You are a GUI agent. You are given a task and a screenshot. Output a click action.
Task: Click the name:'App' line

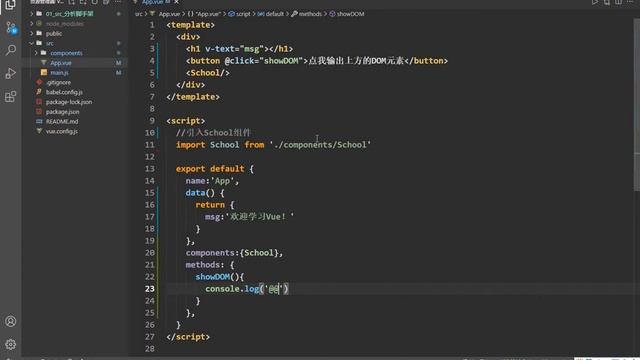click(x=212, y=181)
